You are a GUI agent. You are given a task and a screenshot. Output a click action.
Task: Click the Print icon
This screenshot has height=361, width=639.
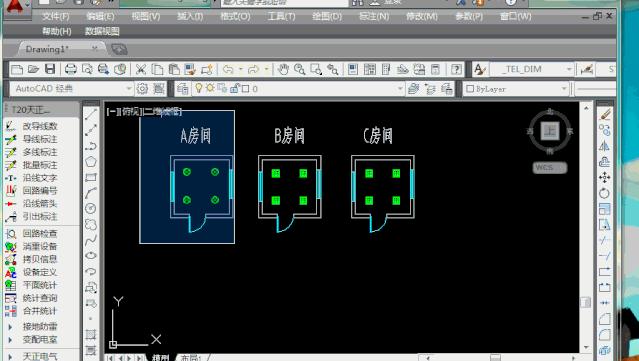pos(71,69)
